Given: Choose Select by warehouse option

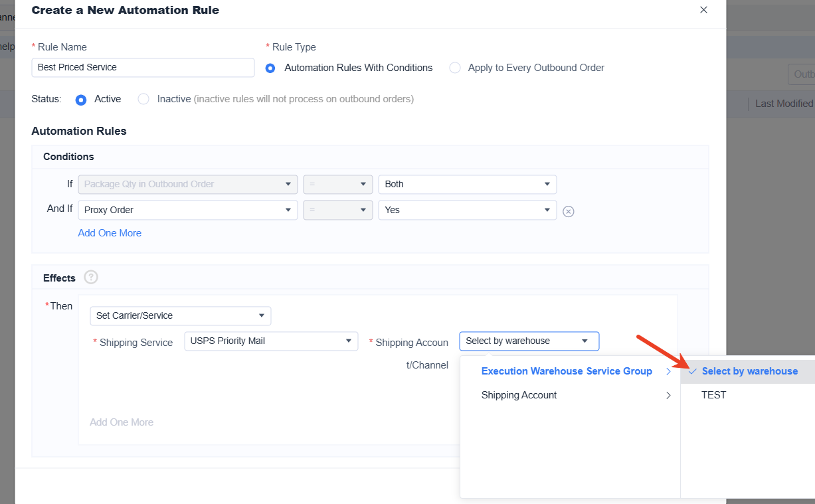Looking at the screenshot, I should (x=748, y=371).
